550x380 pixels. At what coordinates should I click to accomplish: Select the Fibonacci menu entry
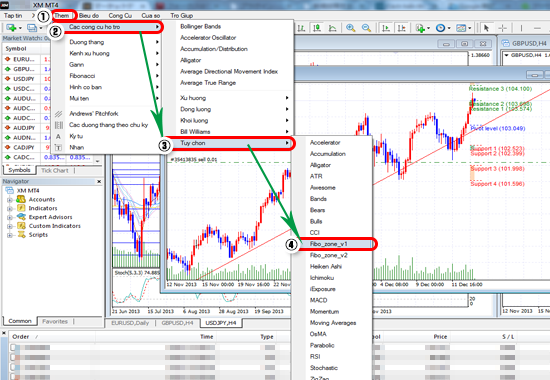[82, 76]
